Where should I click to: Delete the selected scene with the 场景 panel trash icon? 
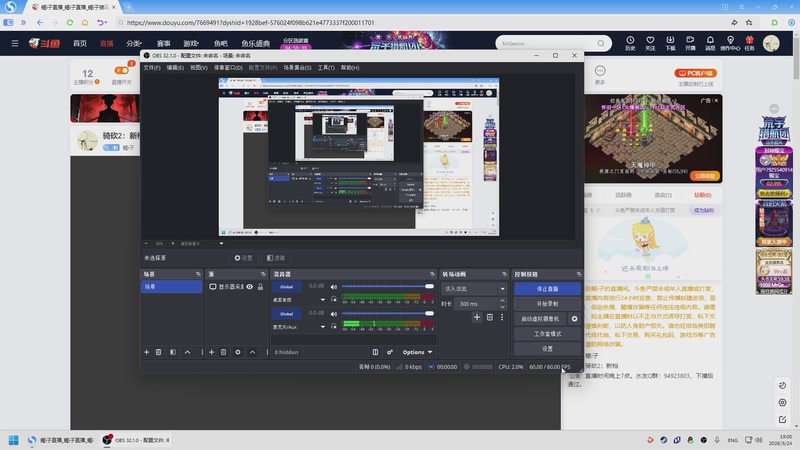tap(159, 352)
